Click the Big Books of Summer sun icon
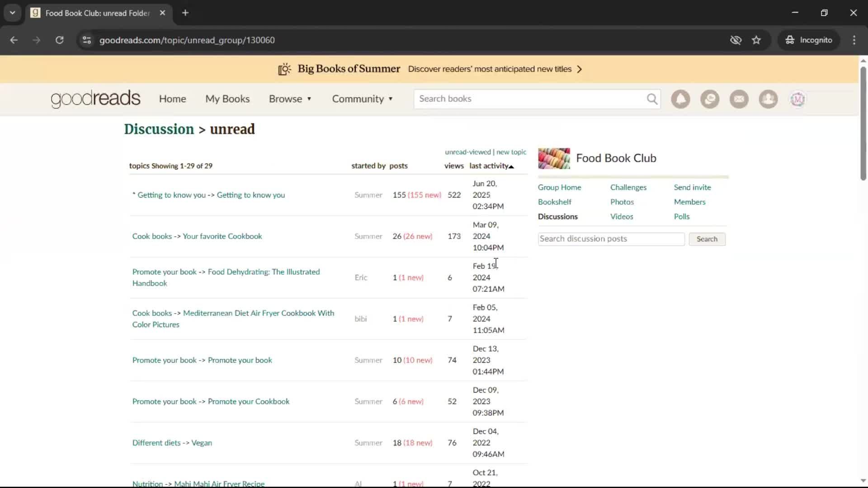 (x=284, y=69)
